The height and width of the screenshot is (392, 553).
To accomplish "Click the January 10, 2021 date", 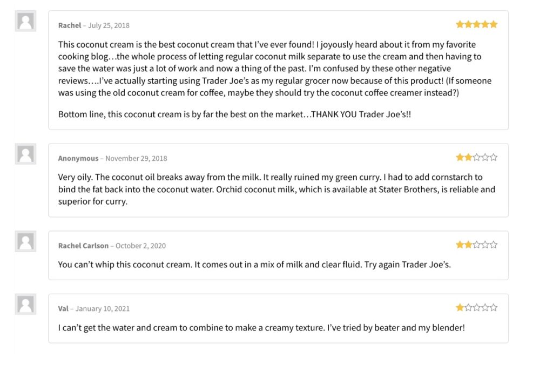I will (x=102, y=308).
